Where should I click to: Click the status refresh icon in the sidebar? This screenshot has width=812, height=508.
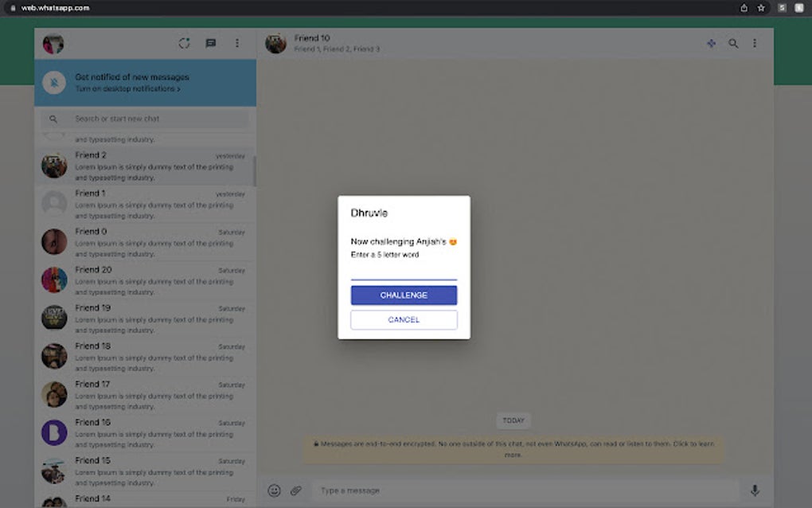pyautogui.click(x=184, y=43)
